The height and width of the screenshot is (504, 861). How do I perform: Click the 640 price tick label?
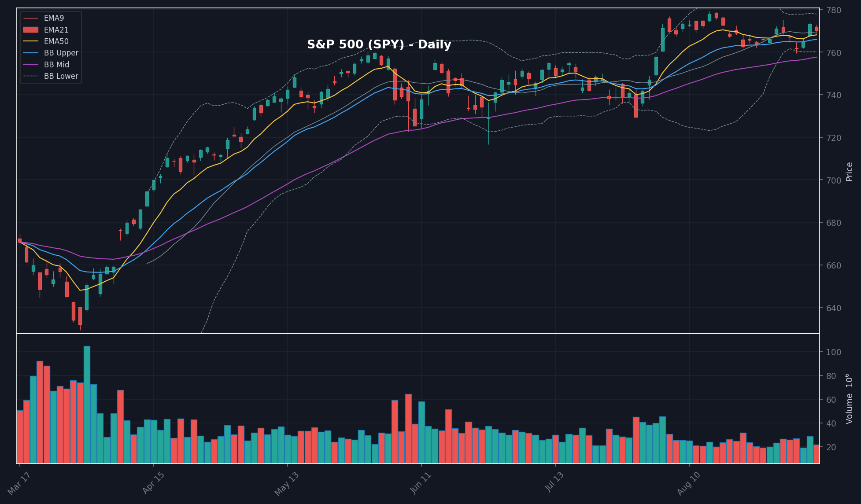click(x=835, y=308)
